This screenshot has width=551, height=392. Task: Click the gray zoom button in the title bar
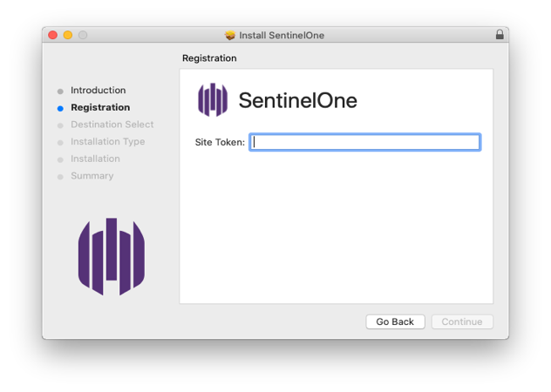[x=83, y=35]
